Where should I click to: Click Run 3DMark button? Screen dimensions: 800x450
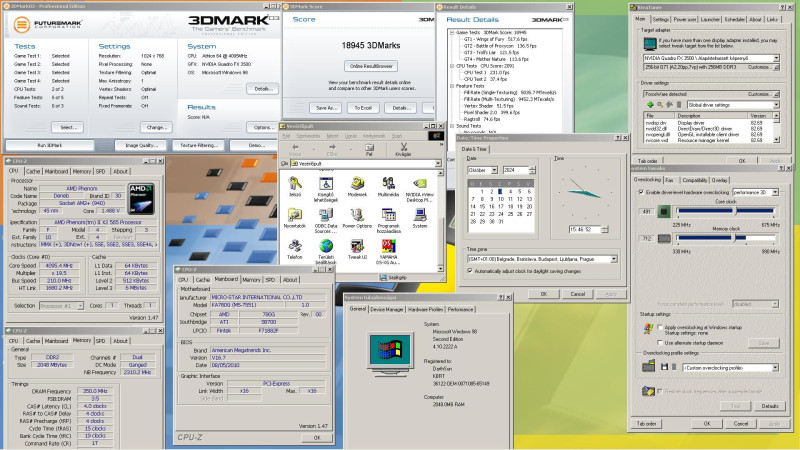coord(49,145)
